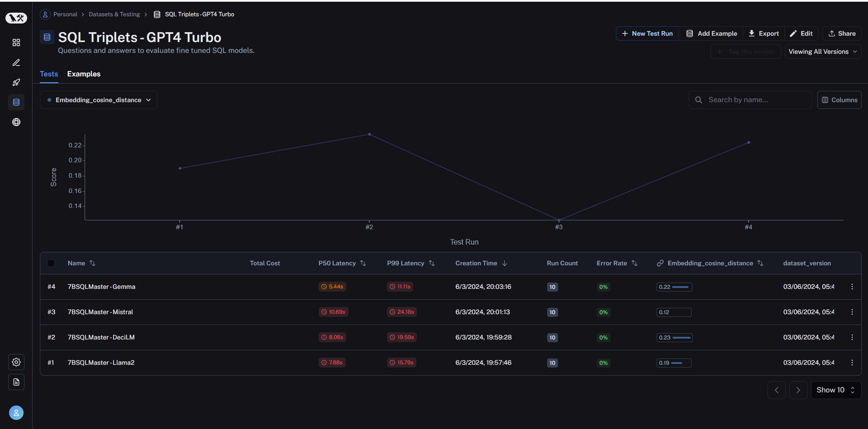Click creation time 6/3/2024, 19:57:46

coord(483,363)
